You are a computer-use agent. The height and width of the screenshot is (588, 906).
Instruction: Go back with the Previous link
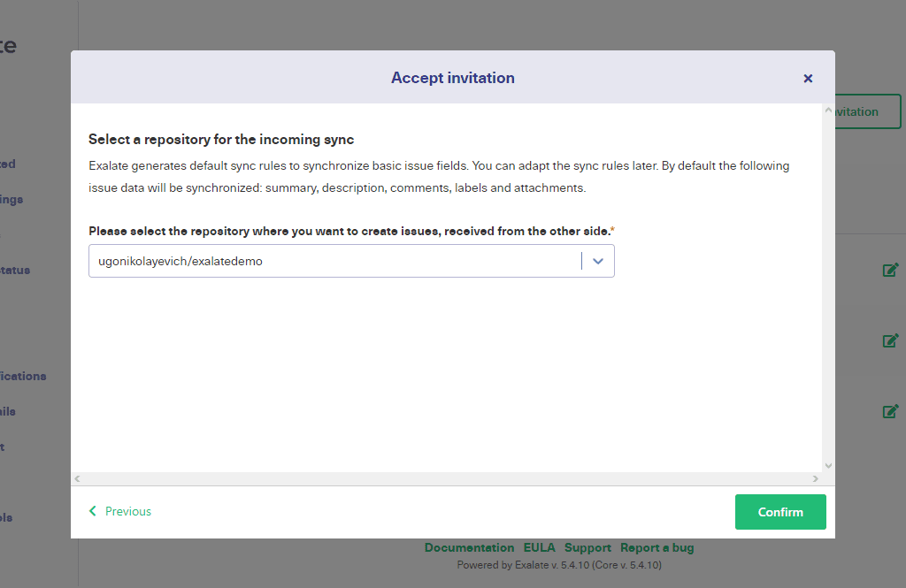120,511
